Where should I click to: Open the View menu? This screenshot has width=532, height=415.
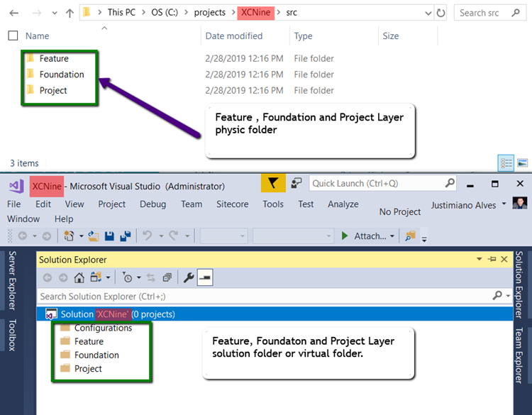click(x=74, y=204)
